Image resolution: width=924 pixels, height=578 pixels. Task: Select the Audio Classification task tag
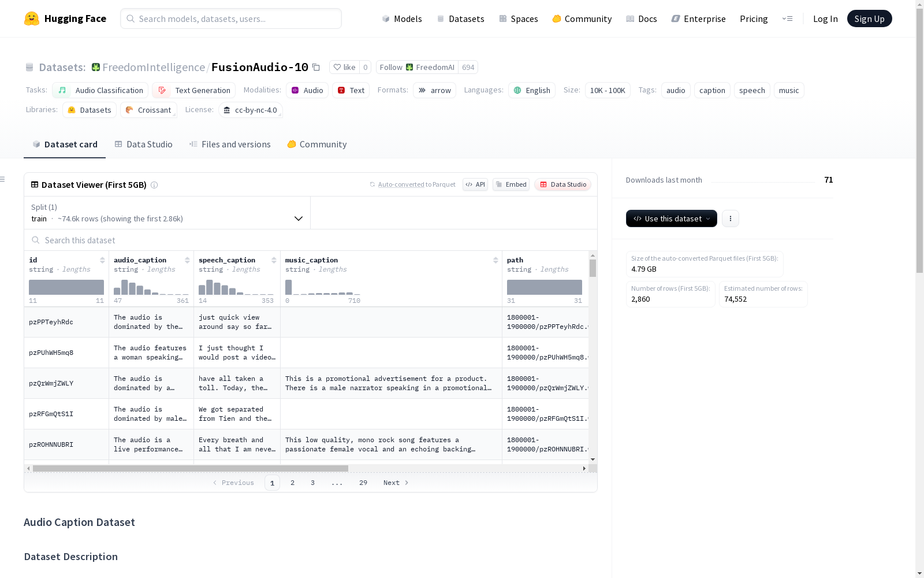click(100, 90)
